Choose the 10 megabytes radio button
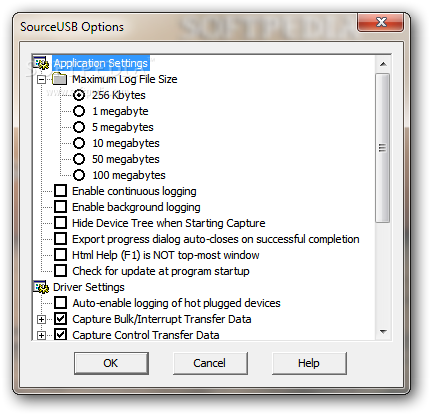 pos(79,143)
